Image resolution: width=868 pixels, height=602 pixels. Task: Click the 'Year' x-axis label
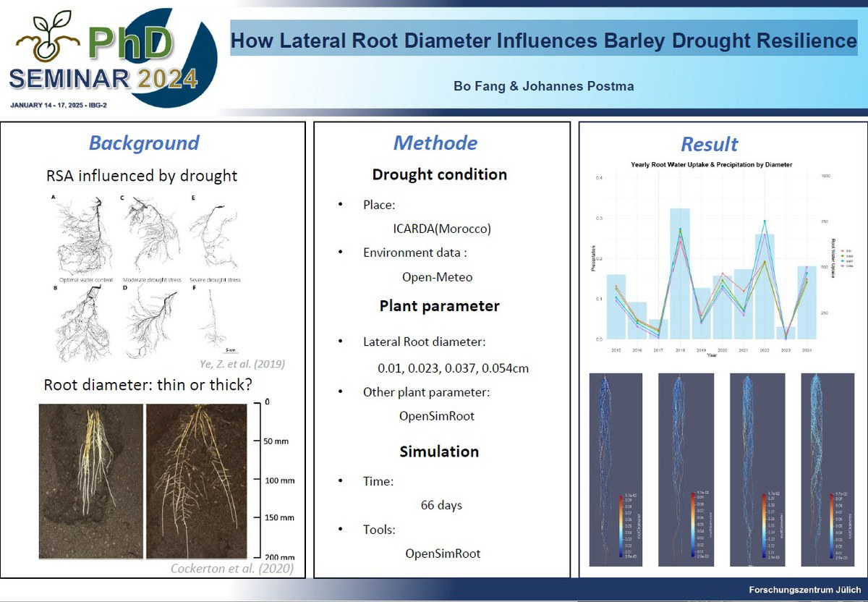713,355
